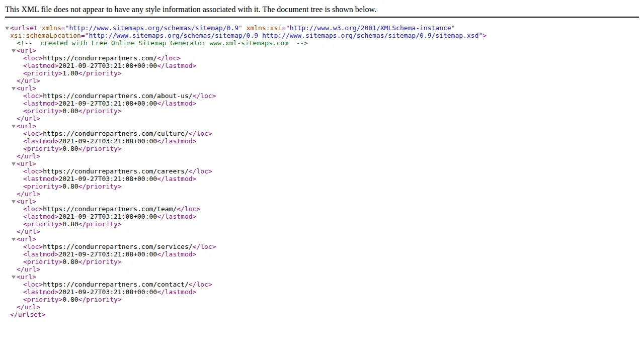Click the "created with Free Online Sitemap Generator" comment
The width and height of the screenshot is (644, 362).
(x=162, y=43)
